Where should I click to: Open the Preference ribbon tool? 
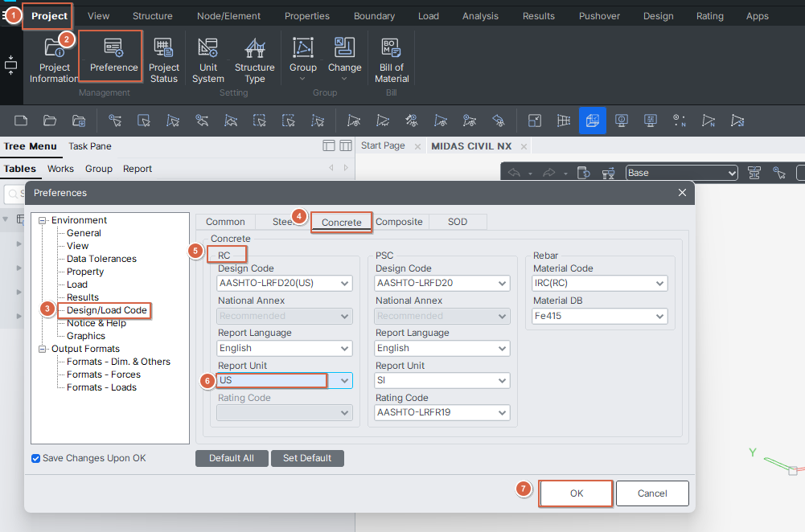pos(113,55)
